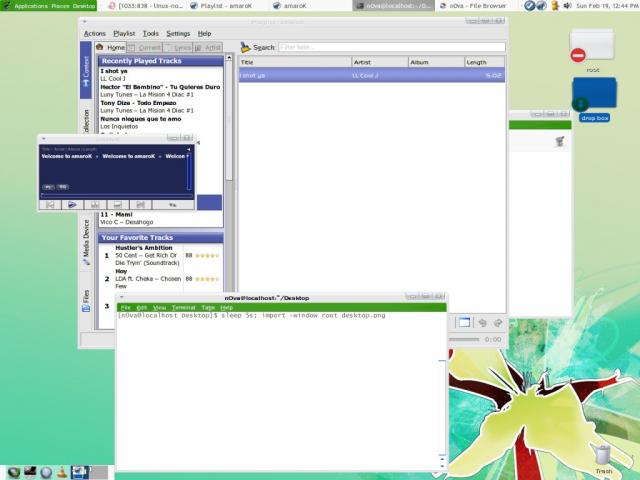Toggle the EQ equalizer button in player
The height and width of the screenshot is (480, 640).
click(62, 187)
